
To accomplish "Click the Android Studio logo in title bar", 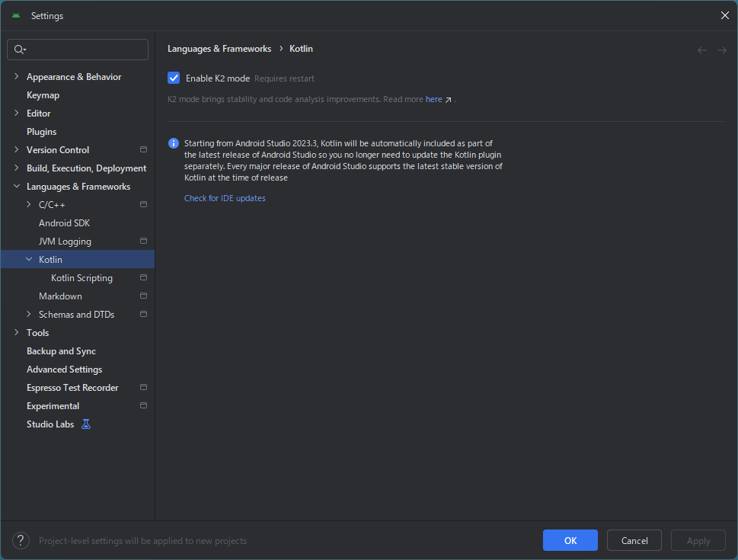I will [16, 15].
